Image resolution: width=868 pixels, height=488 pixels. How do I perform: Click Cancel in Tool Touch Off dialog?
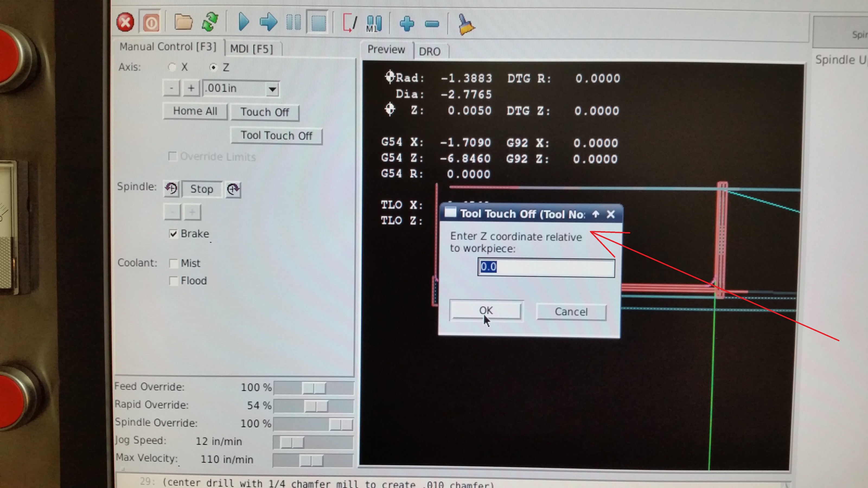571,312
